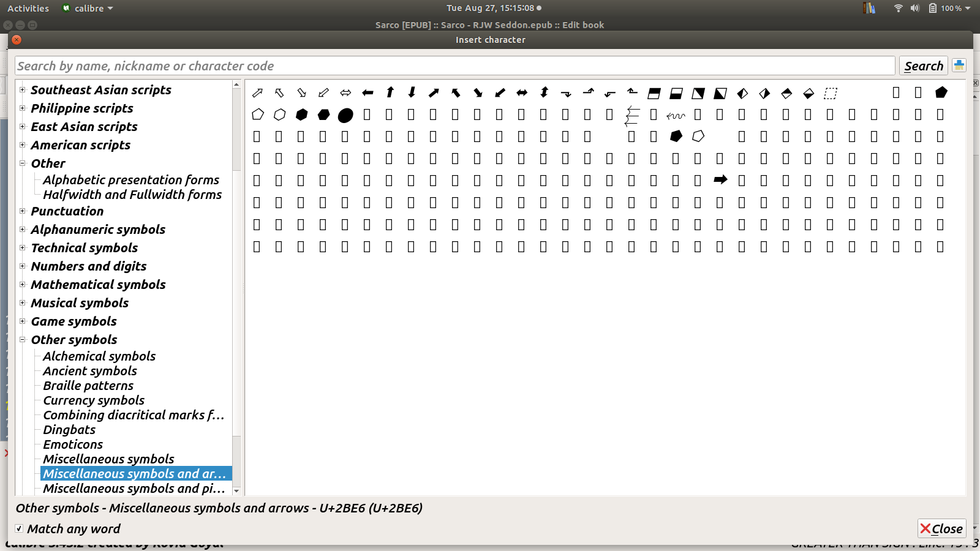
Task: Open the clock and calendar menu
Action: (494, 8)
